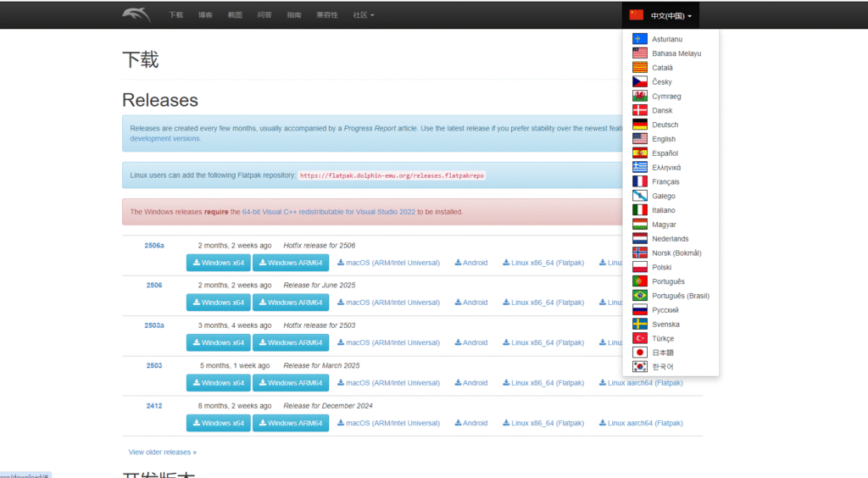The image size is (868, 478).
Task: Choose the Korean flag language option
Action: tap(640, 367)
